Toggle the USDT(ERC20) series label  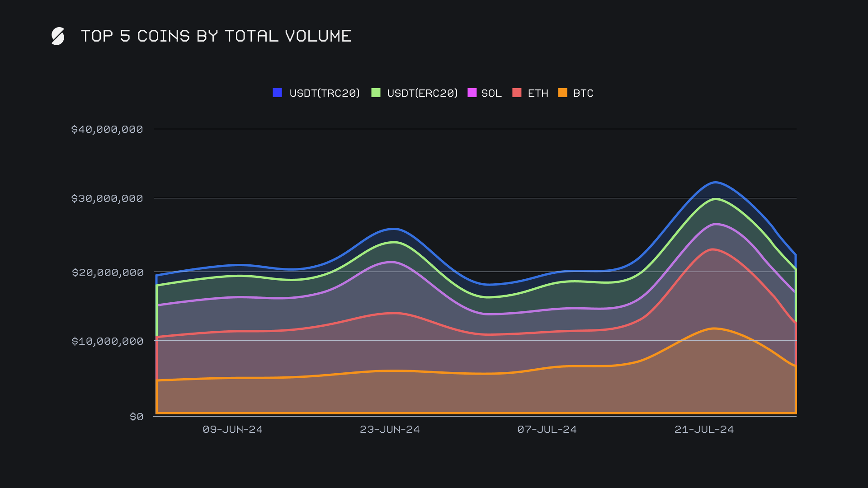(422, 93)
